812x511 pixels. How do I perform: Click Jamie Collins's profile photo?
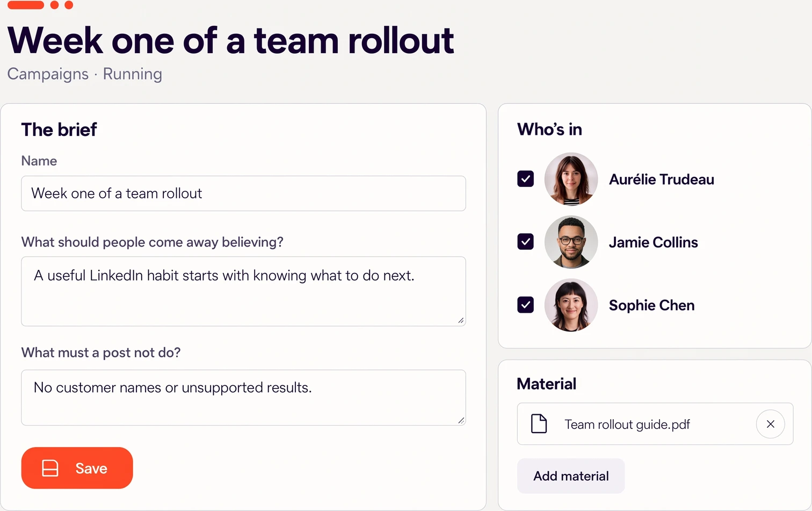point(571,242)
